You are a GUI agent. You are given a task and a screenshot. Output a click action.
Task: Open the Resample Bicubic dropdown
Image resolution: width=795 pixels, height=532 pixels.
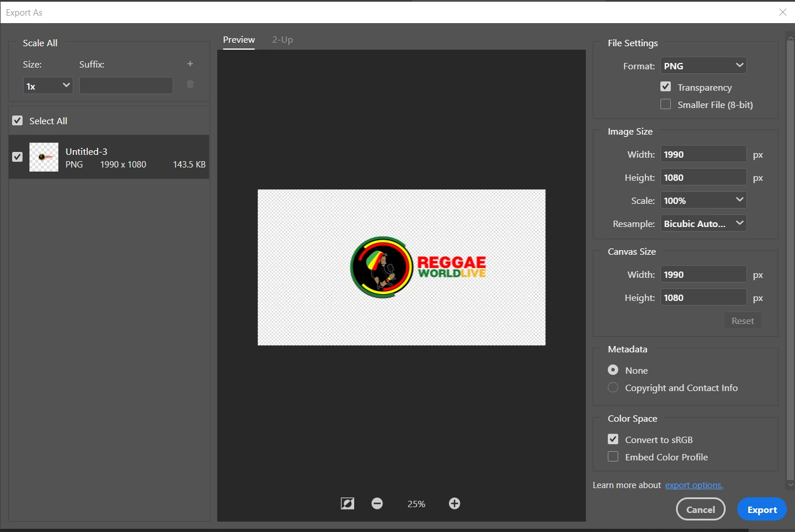704,224
